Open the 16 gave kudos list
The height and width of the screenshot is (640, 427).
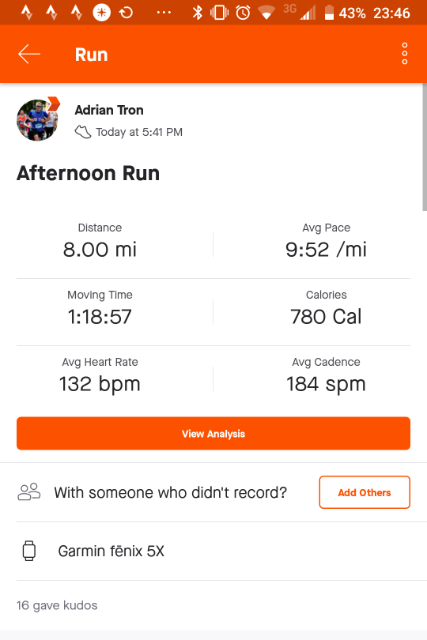tap(57, 605)
